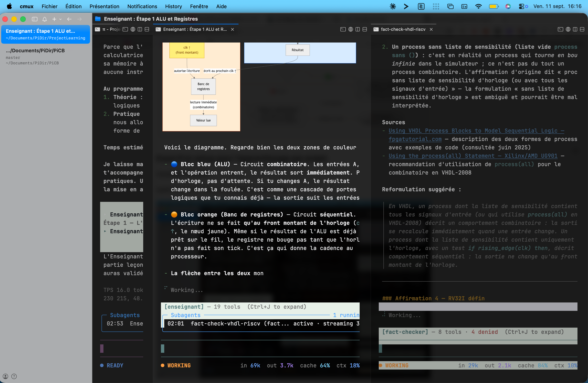The image size is (588, 383).
Task: Open the notifications bell icon
Action: pyautogui.click(x=44, y=19)
